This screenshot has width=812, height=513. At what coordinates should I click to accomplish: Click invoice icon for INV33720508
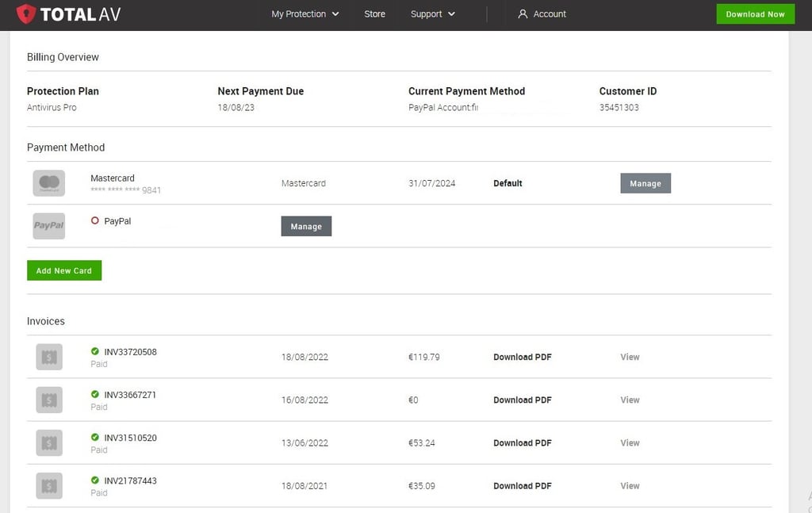tap(49, 357)
